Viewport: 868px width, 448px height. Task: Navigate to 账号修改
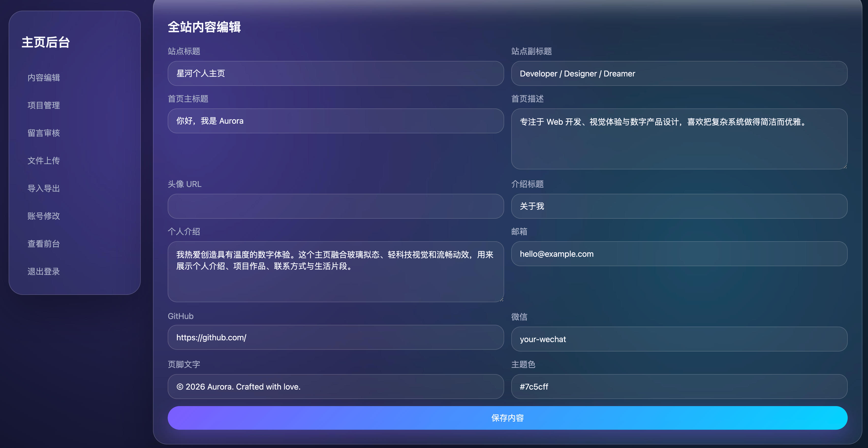(x=44, y=216)
